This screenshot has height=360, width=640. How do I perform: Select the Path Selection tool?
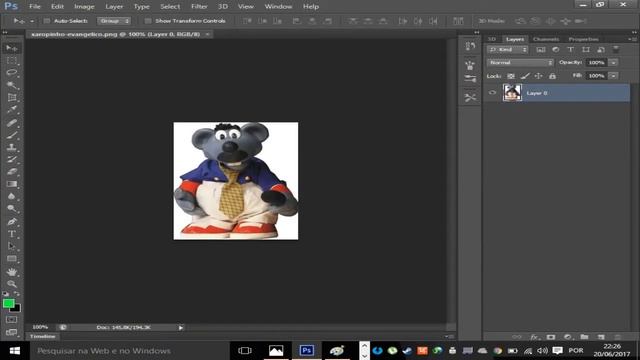point(12,246)
